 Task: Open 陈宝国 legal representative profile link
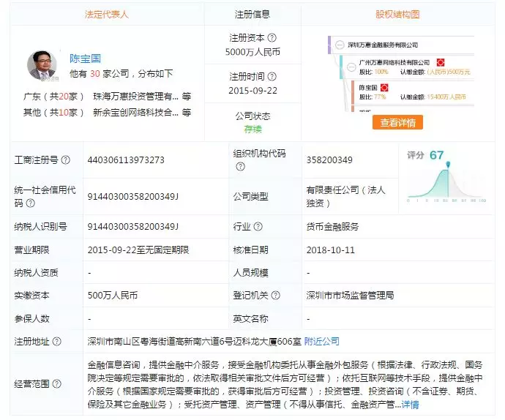pyautogui.click(x=85, y=58)
